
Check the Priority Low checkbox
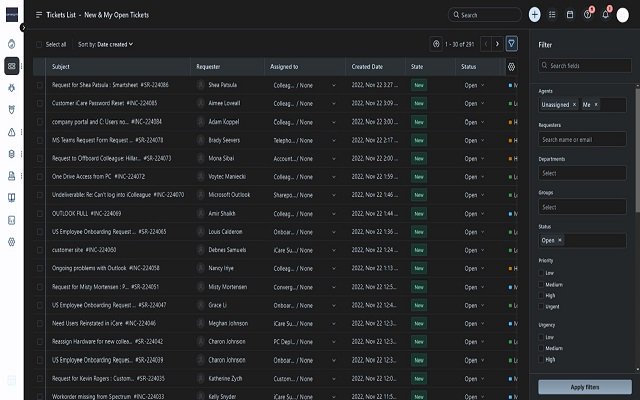541,273
